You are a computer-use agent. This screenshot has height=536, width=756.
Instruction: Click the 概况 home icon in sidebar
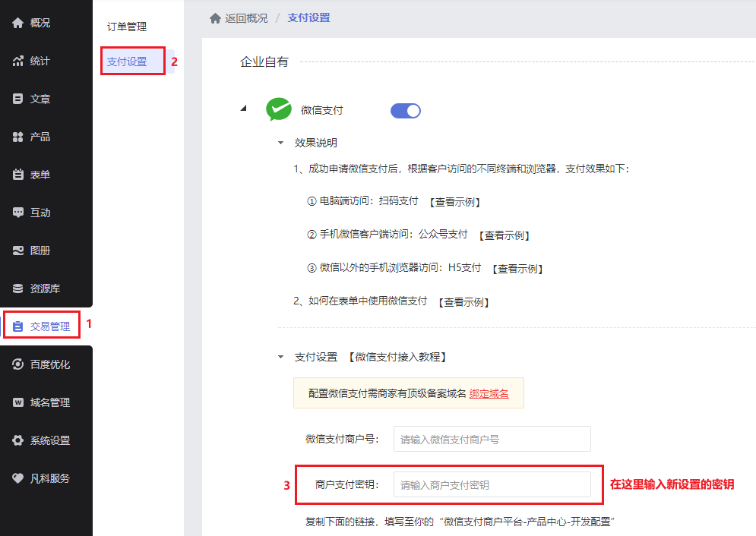click(x=17, y=23)
